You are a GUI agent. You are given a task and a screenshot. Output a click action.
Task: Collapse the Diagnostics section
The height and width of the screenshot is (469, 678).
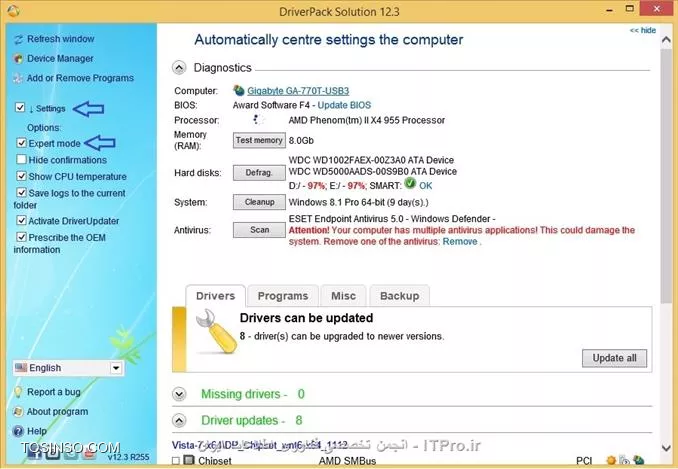tap(179, 67)
